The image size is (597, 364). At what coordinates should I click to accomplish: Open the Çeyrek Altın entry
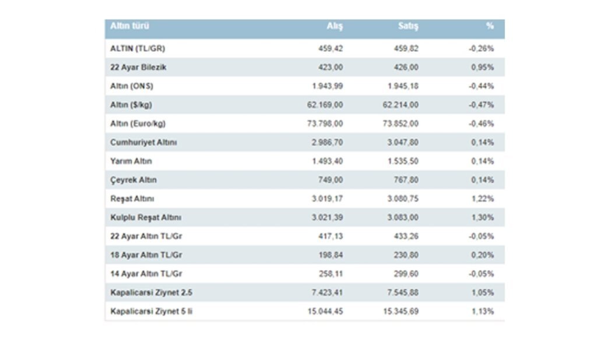point(134,180)
